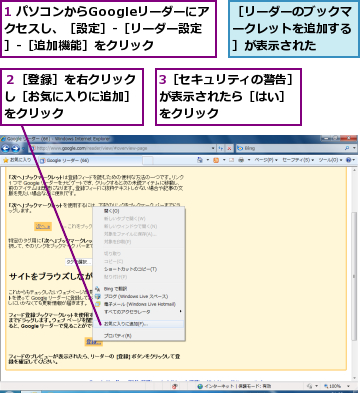Go back with the browser Back arrow

6,148
